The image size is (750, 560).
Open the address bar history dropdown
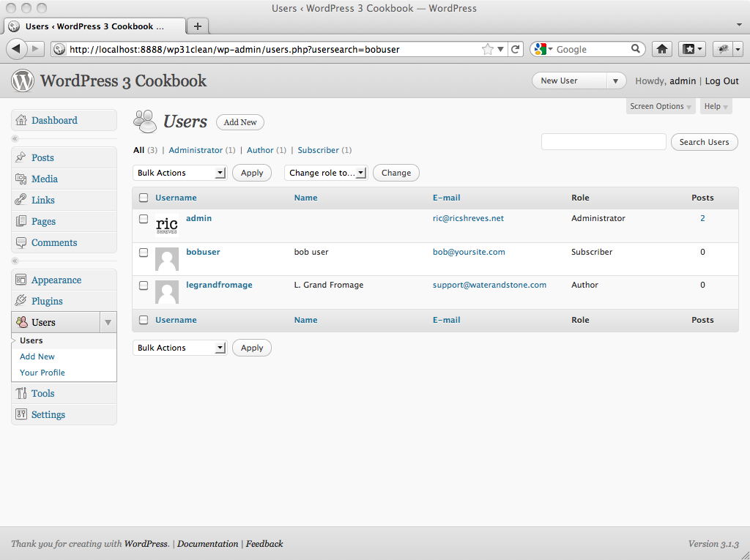pyautogui.click(x=501, y=49)
